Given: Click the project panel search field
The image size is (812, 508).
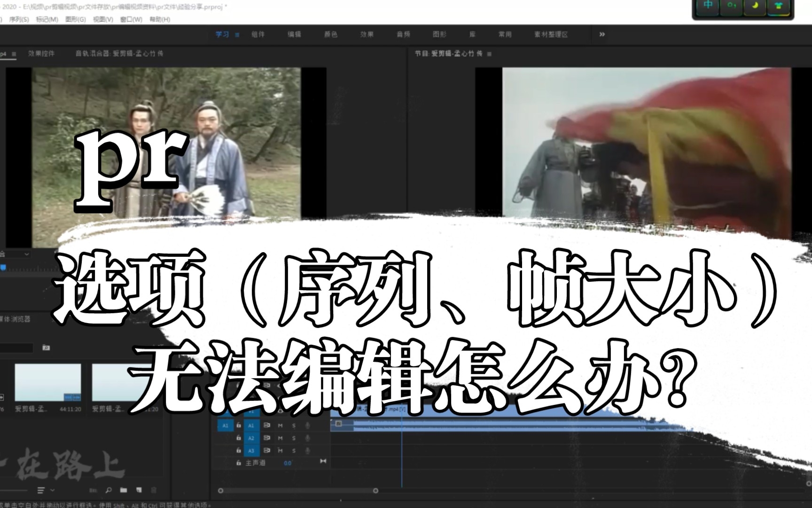Looking at the screenshot, I should click(16, 348).
